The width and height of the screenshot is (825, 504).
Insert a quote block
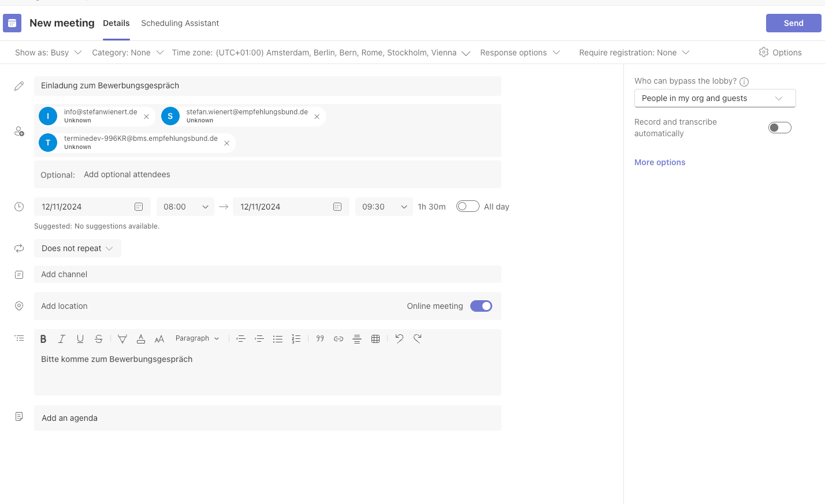[320, 339]
